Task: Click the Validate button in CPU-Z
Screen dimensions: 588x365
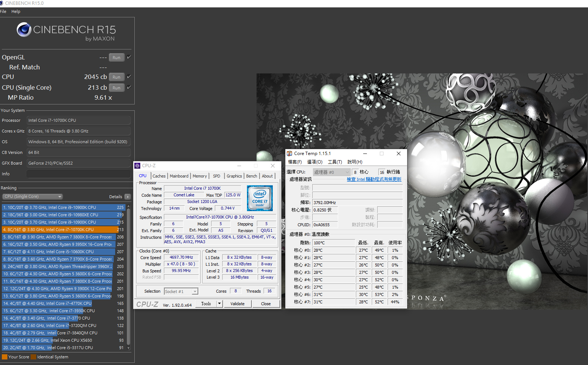Action: (237, 304)
